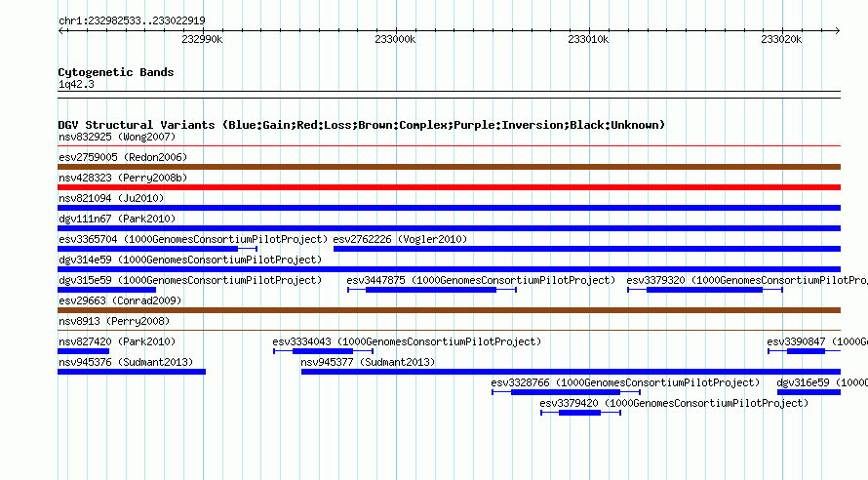Open dgv314e59 variant label
The image size is (868, 480).
[x=190, y=260]
